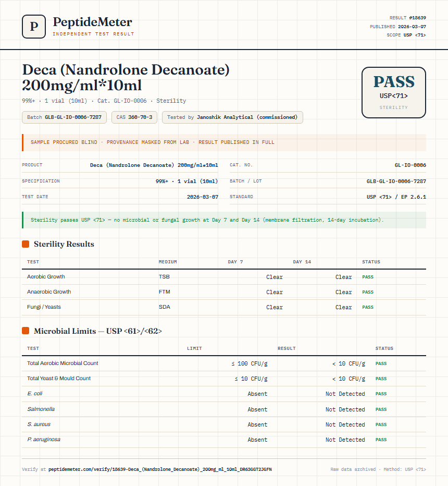Click the Day 7 'Clear' for Aerobic Growth
This screenshot has width=448, height=486.
coord(275,277)
